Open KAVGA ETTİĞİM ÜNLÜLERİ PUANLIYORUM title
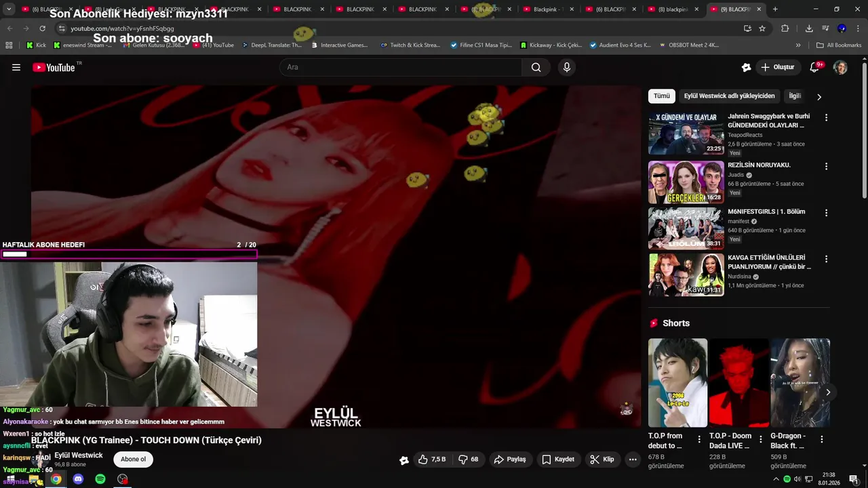Image resolution: width=868 pixels, height=488 pixels. (x=770, y=262)
